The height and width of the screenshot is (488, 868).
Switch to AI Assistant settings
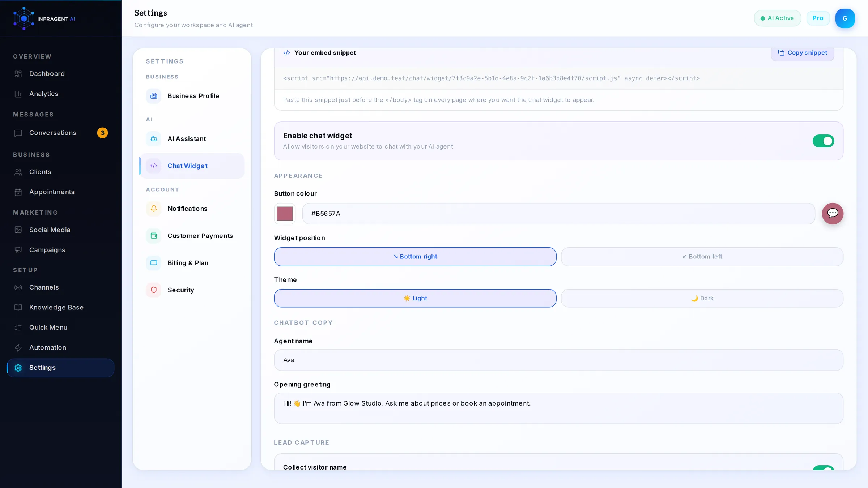(x=192, y=139)
